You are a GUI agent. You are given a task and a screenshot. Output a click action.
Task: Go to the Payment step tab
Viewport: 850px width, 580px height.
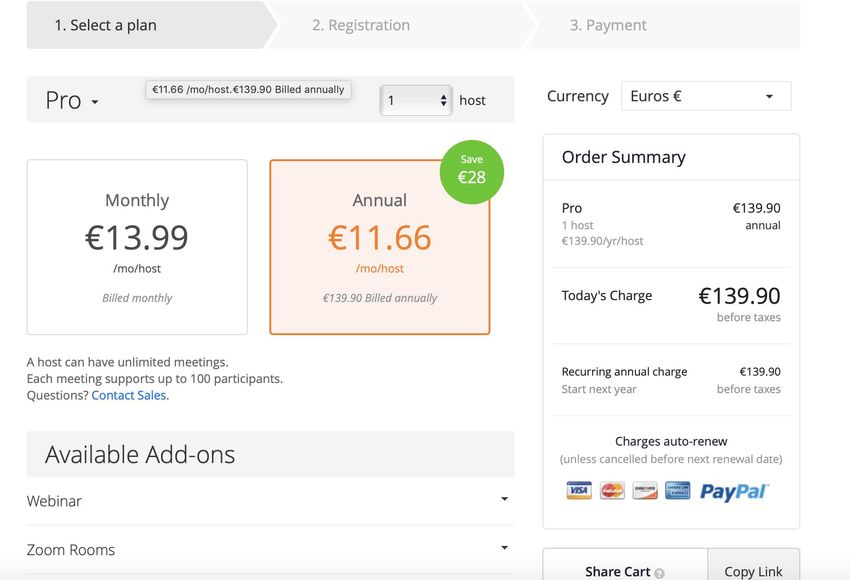tap(608, 25)
